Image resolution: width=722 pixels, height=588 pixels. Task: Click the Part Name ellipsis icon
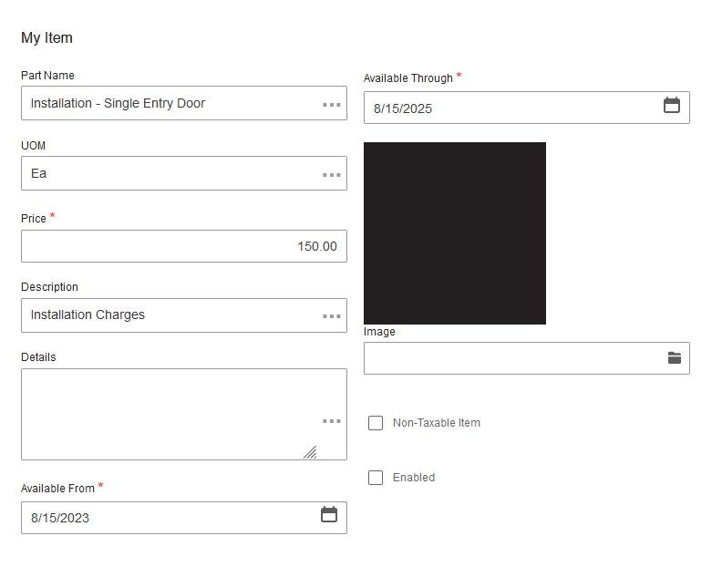[332, 105]
